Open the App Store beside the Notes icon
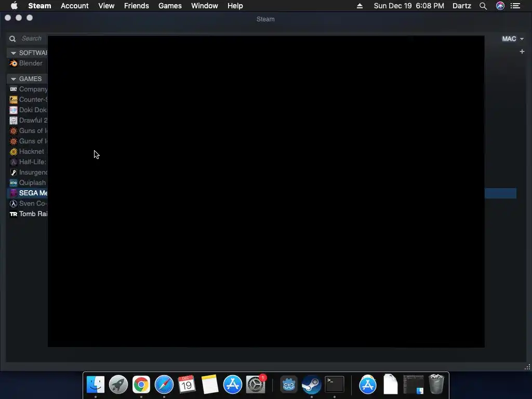Viewport: 532px width, 399px height. (233, 384)
